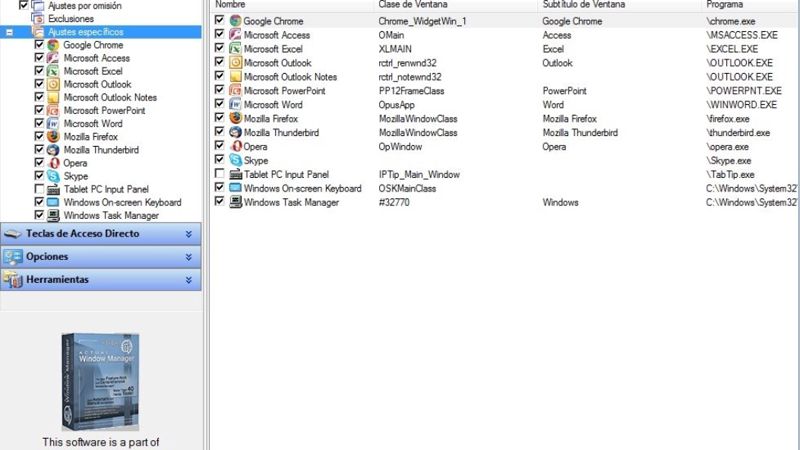This screenshot has height=450, width=800.
Task: Select the XLMAIN class cell
Action: click(x=395, y=49)
